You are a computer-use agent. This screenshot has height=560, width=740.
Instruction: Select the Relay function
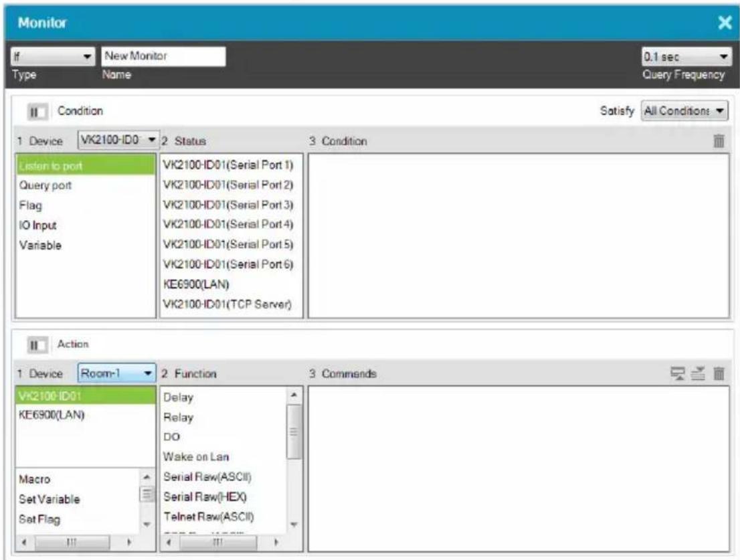point(224,417)
